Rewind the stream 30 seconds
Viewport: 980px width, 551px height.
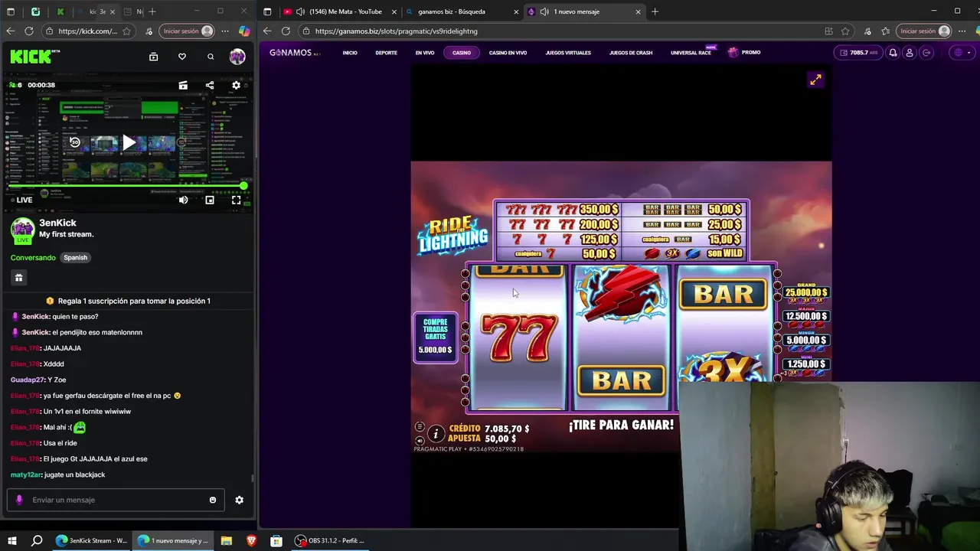[x=75, y=142]
